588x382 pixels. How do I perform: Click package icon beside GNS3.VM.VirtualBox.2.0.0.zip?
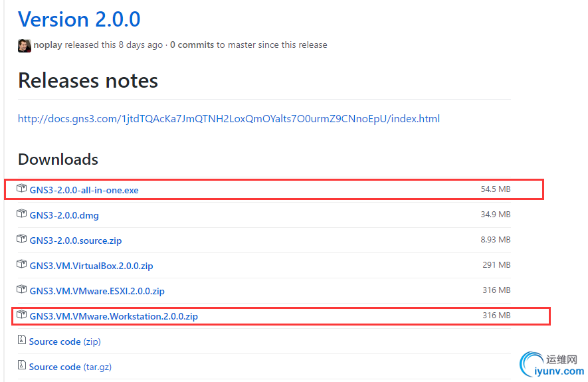pos(22,265)
